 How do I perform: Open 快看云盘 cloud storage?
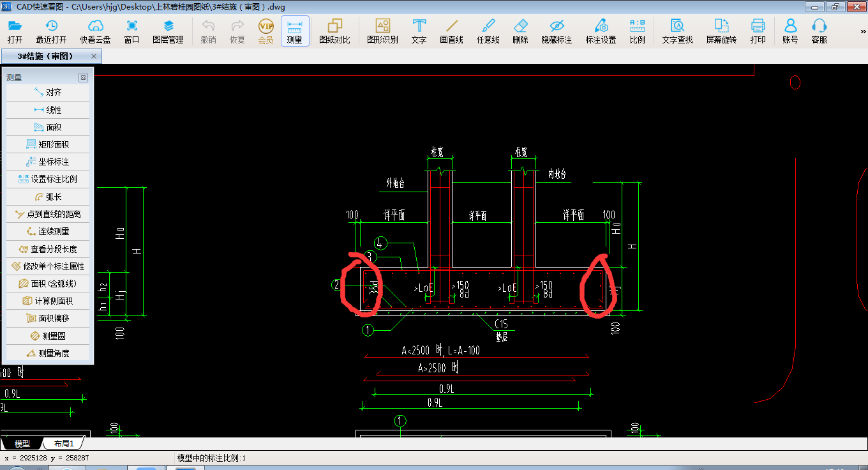point(96,31)
